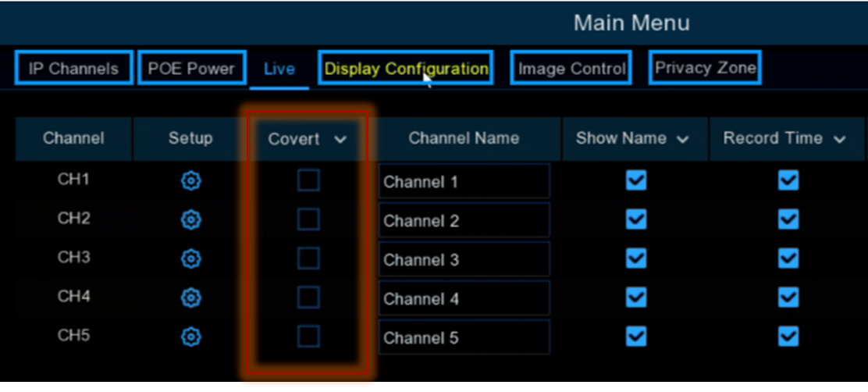Viewport: 868px width, 392px height.
Task: Enable Covert checkbox for CH5
Action: pyautogui.click(x=308, y=337)
